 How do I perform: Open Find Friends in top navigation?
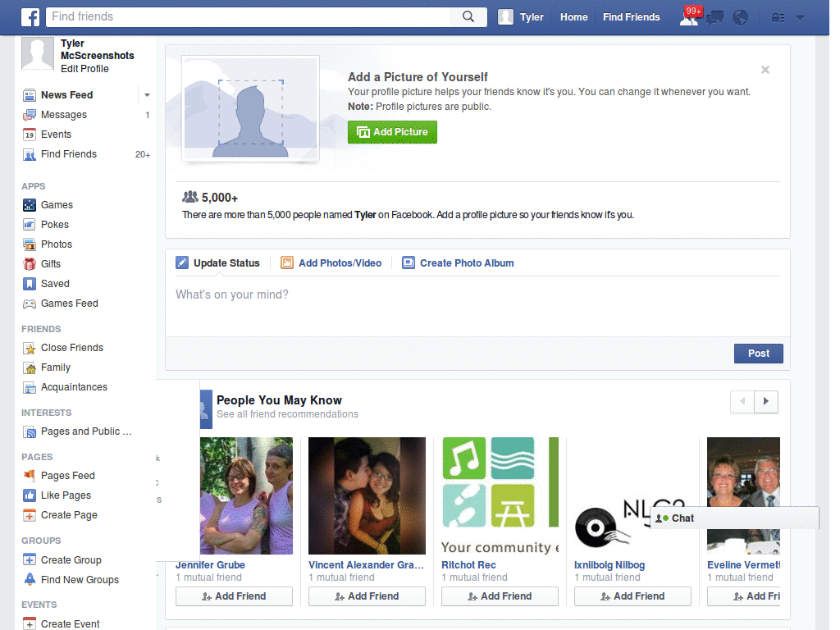coord(631,17)
